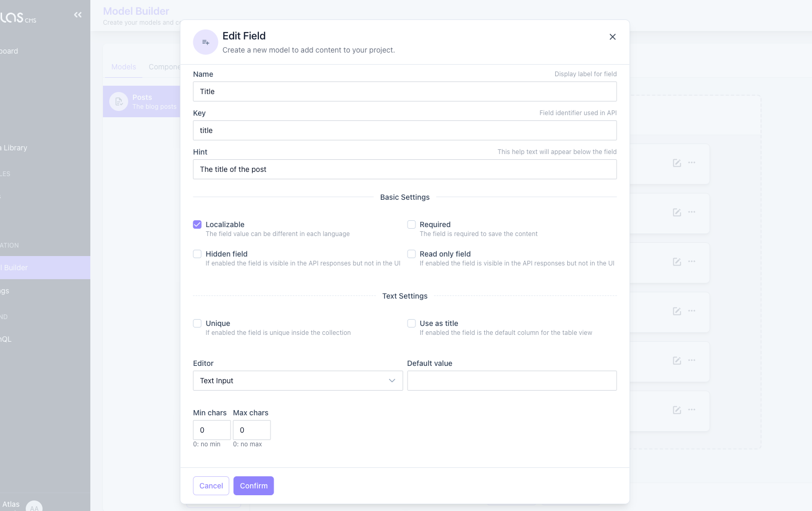This screenshot has height=511, width=812.
Task: Switch to the Models tab
Action: tap(123, 67)
